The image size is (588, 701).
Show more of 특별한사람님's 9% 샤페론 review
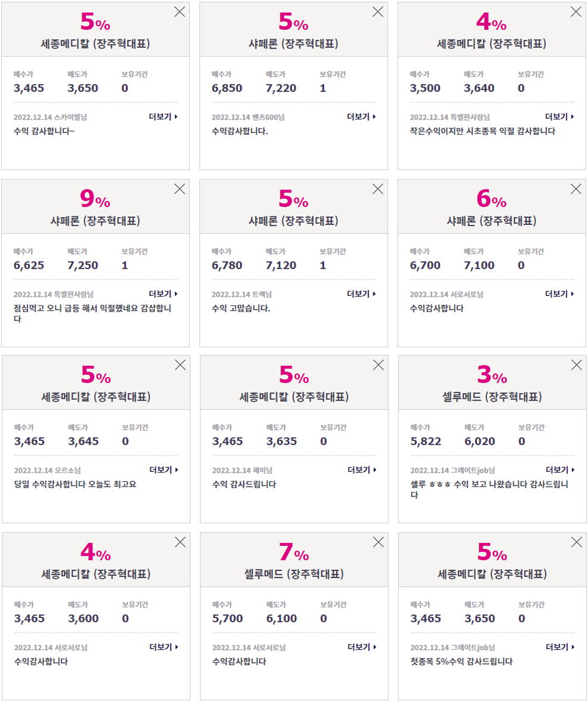(x=163, y=294)
